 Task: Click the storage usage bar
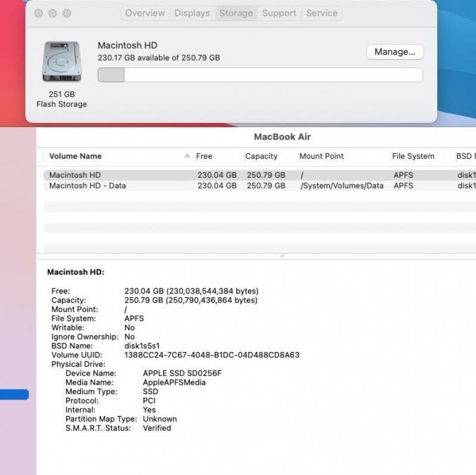[x=260, y=75]
